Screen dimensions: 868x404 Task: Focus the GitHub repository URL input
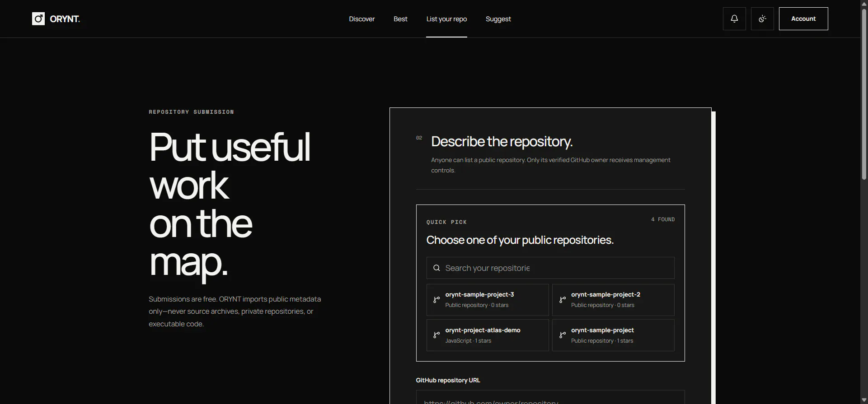click(550, 398)
